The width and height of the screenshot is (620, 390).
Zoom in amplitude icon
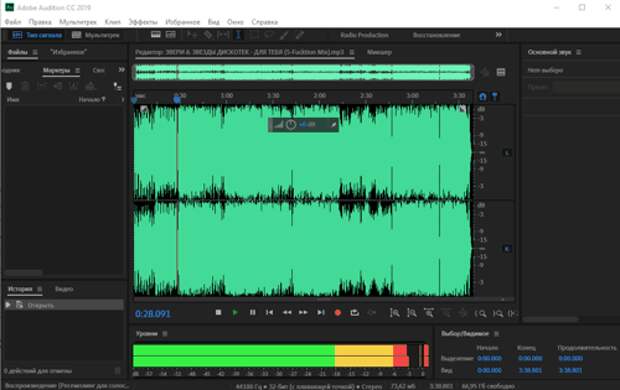(x=394, y=313)
